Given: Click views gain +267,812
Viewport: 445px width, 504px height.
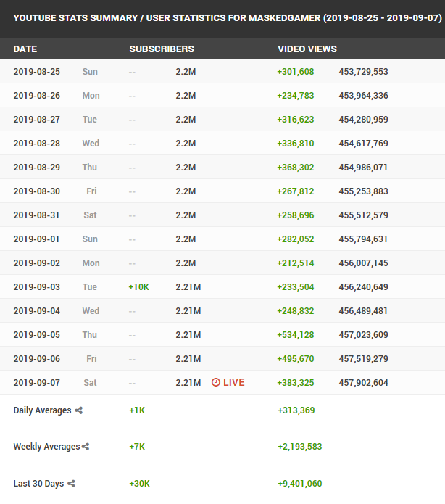Looking at the screenshot, I should coord(296,191).
